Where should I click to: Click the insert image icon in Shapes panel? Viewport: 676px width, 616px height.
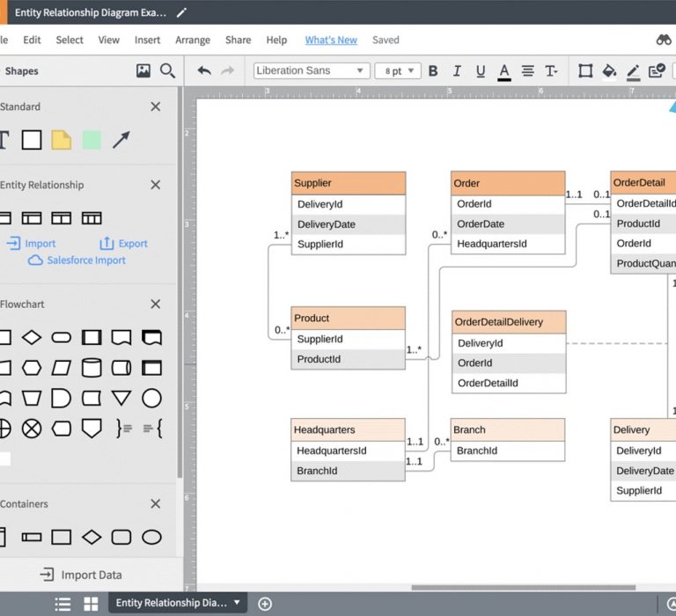click(x=143, y=71)
